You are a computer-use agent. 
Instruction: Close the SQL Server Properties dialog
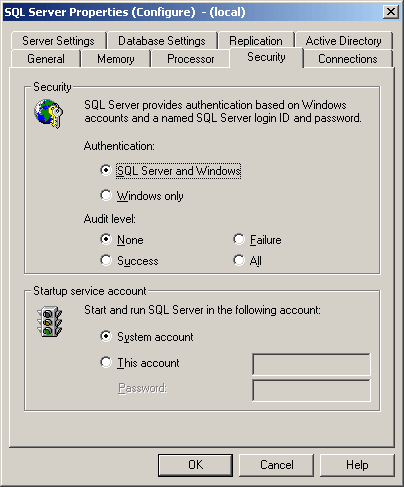[x=391, y=12]
